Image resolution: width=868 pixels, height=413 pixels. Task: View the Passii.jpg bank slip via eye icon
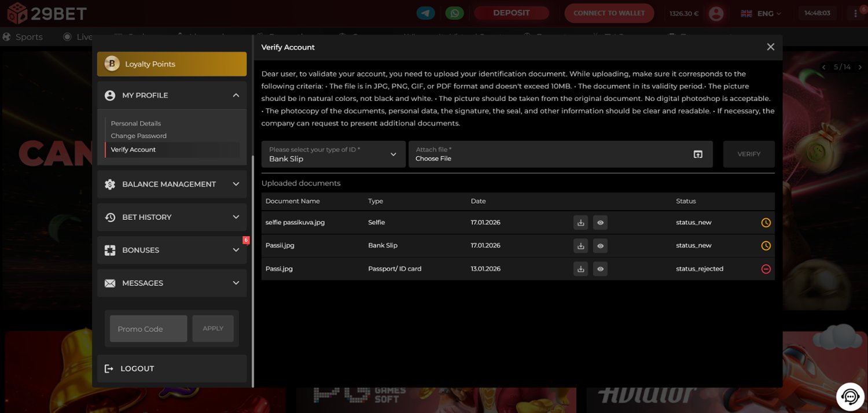(600, 246)
